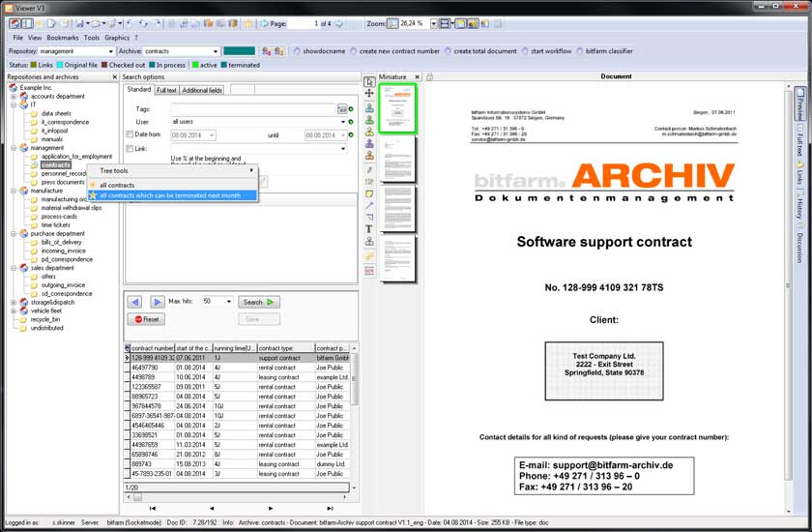This screenshot has height=532, width=812.
Task: Click the teal color bar next to Archive
Action: pyautogui.click(x=240, y=51)
